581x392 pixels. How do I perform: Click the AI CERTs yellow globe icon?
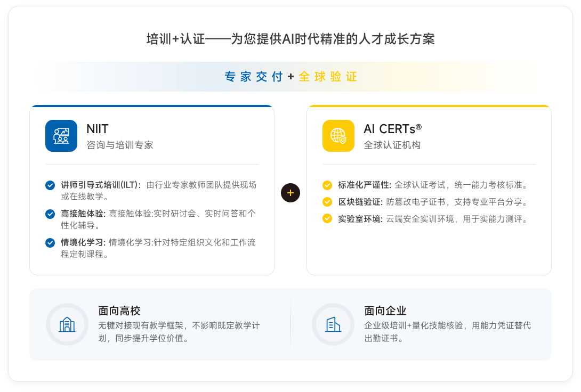coord(338,135)
